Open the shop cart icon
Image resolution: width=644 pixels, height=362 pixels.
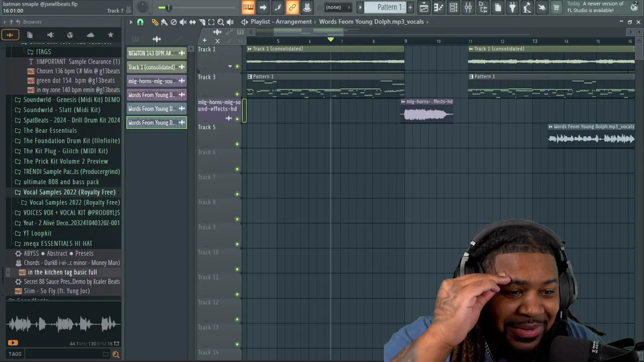pyautogui.click(x=556, y=7)
